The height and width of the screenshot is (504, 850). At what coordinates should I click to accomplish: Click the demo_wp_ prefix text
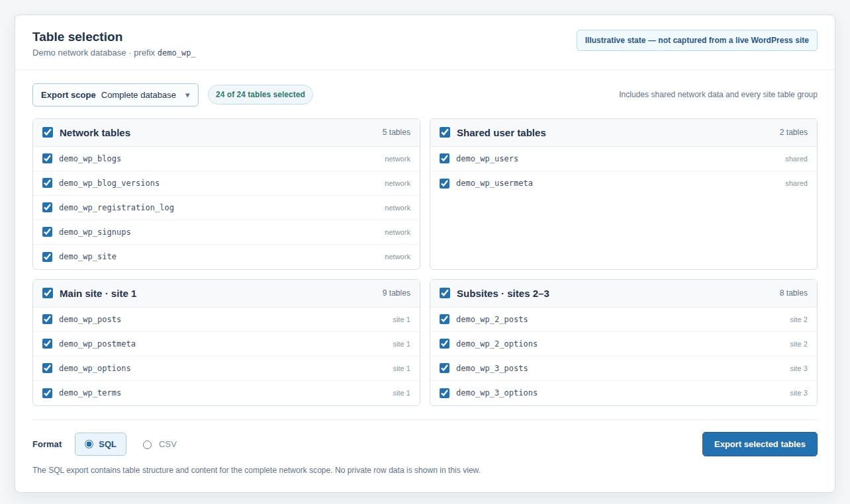click(177, 53)
